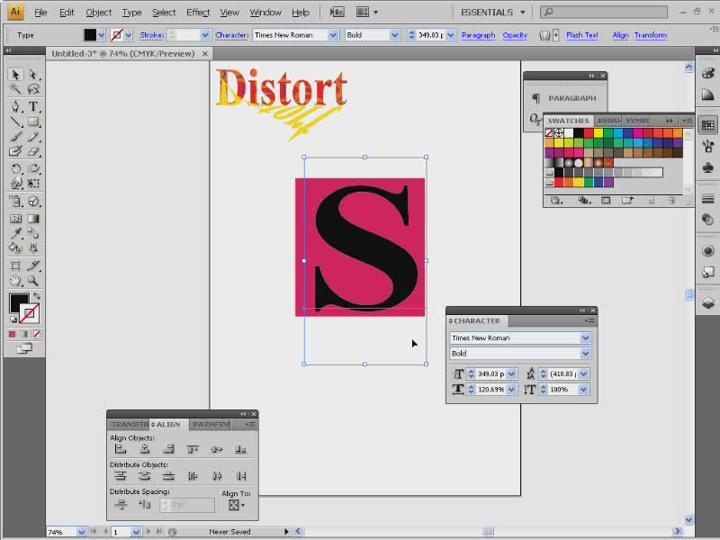
Task: Click the Transform link in control bar
Action: (x=650, y=35)
